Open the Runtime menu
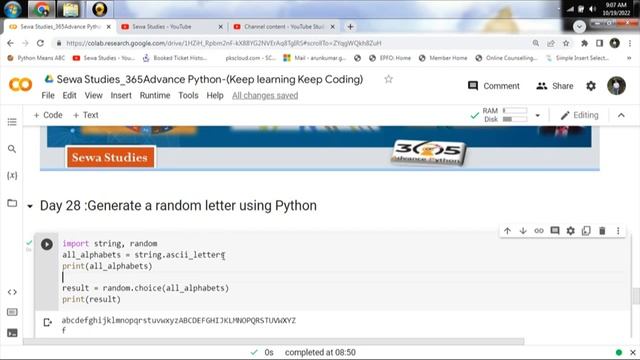 coord(155,96)
